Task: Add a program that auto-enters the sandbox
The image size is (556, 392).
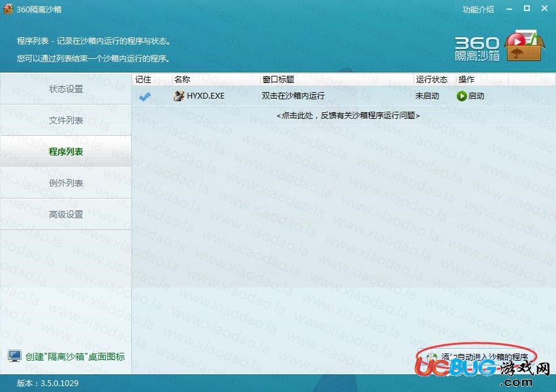Action: coord(477,357)
